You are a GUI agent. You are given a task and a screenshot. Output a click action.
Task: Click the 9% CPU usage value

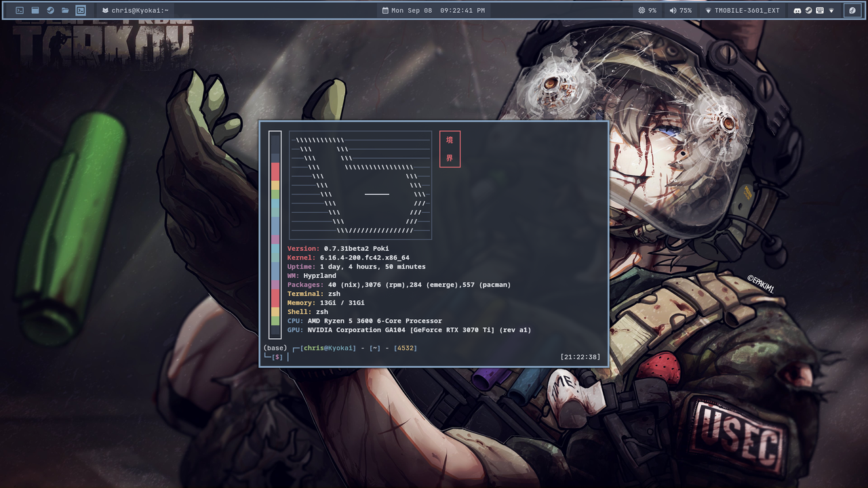(x=652, y=11)
